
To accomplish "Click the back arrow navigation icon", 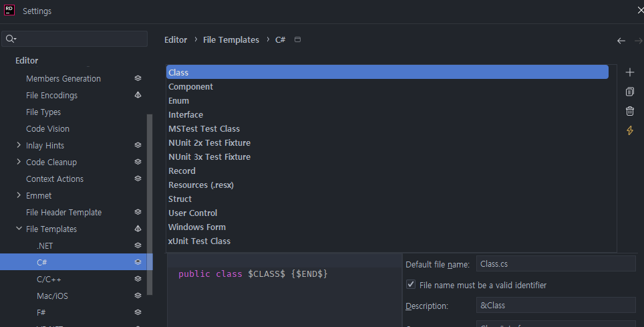I will [x=621, y=41].
